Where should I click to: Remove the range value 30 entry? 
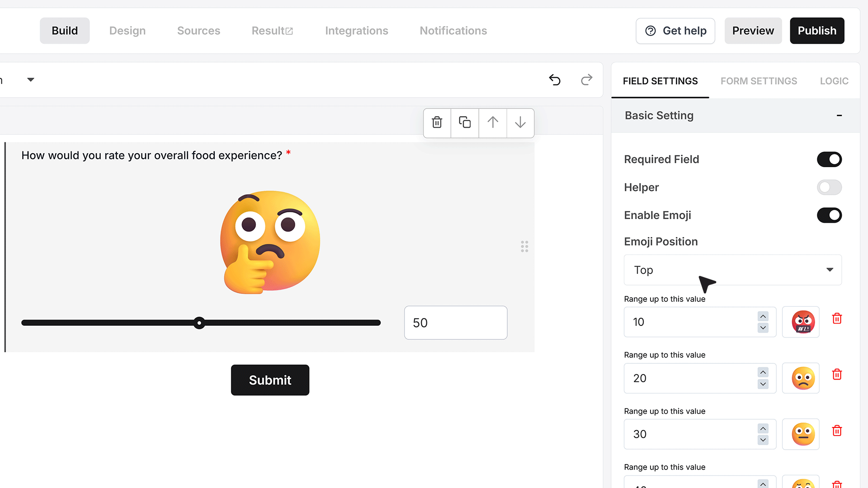[837, 431]
